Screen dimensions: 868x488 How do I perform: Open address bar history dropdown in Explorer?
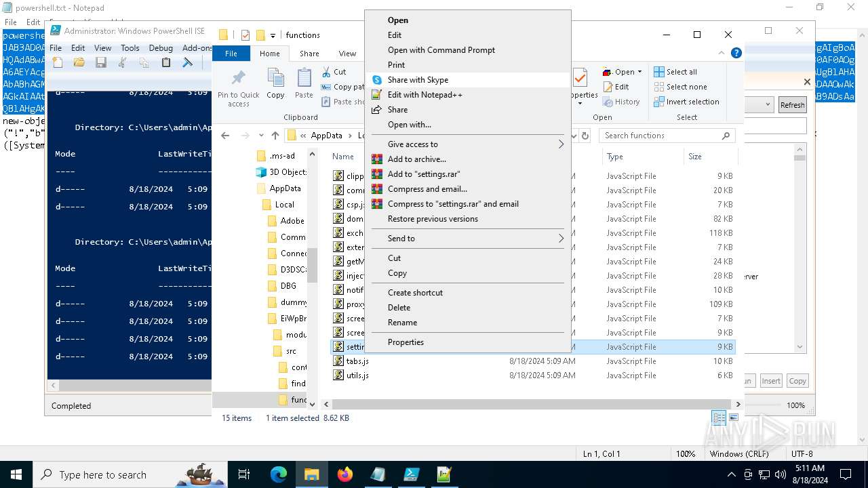pos(573,136)
